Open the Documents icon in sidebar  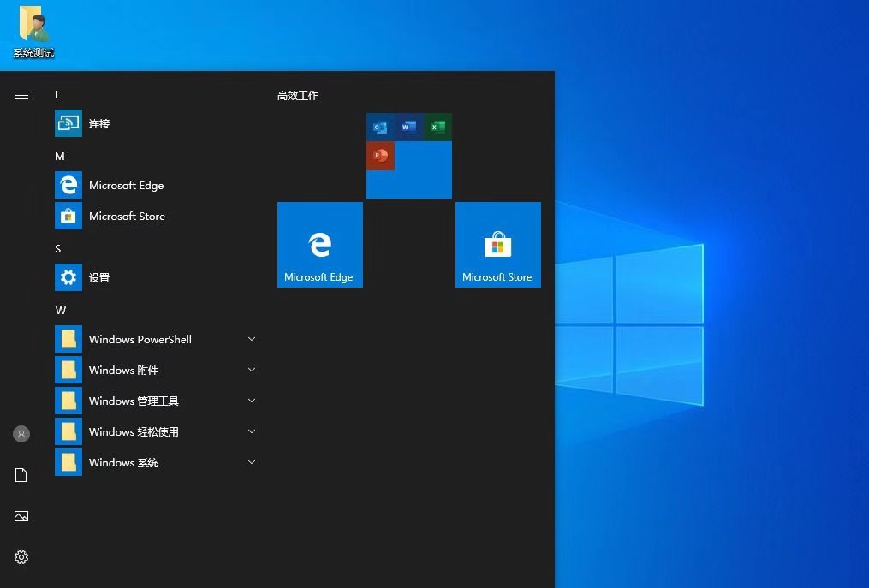point(21,475)
